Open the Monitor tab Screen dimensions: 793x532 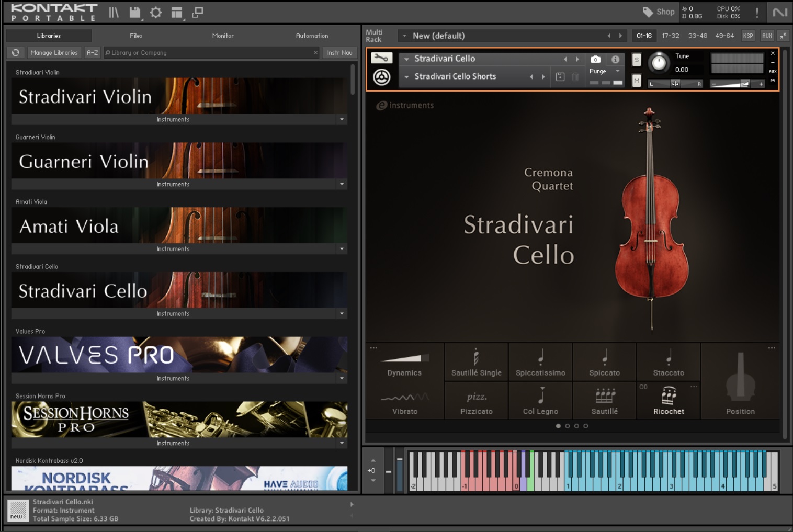click(223, 36)
